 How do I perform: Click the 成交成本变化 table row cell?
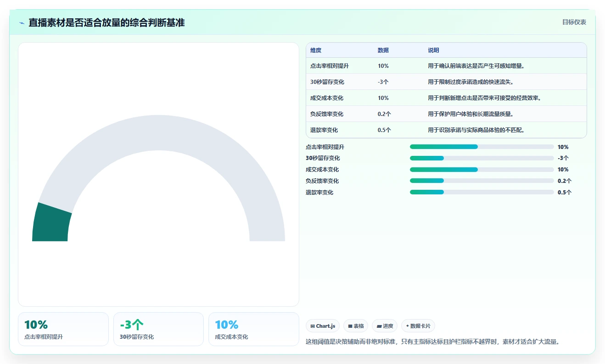tap(327, 98)
